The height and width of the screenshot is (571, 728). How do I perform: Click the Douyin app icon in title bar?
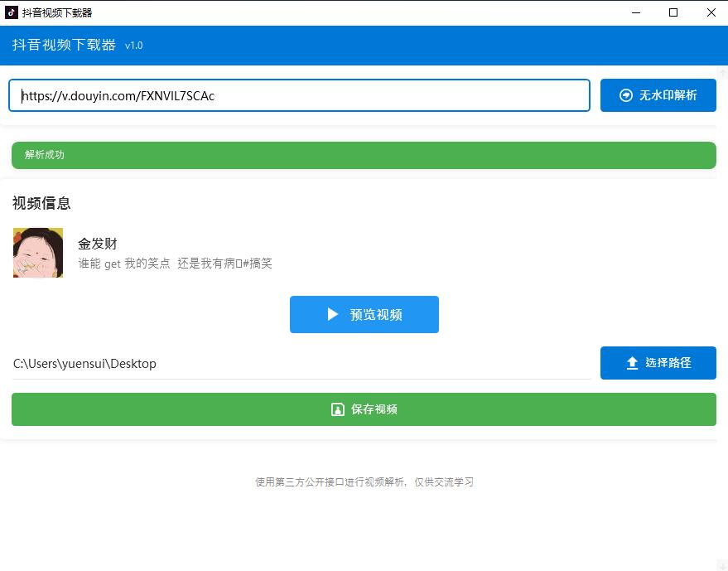point(12,12)
